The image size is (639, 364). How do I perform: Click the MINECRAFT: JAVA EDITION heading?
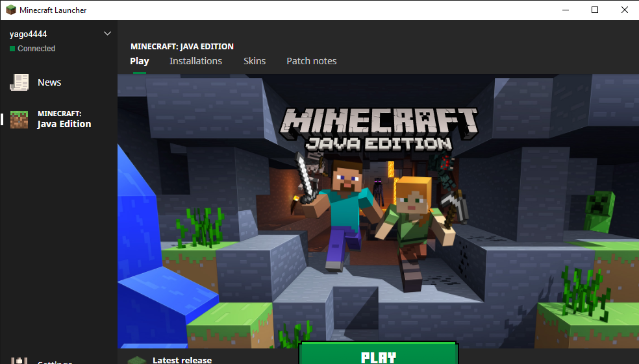click(x=182, y=47)
